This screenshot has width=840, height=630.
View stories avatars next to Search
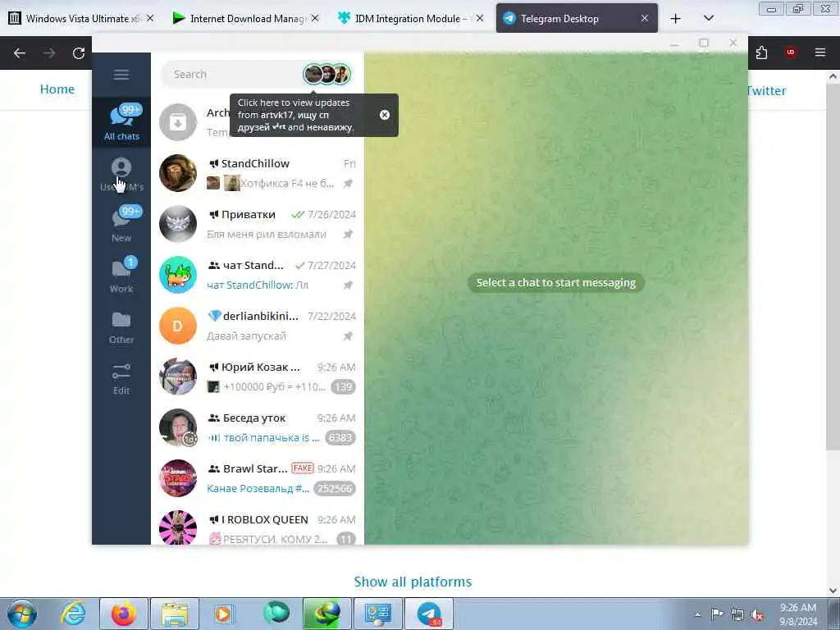pos(326,75)
